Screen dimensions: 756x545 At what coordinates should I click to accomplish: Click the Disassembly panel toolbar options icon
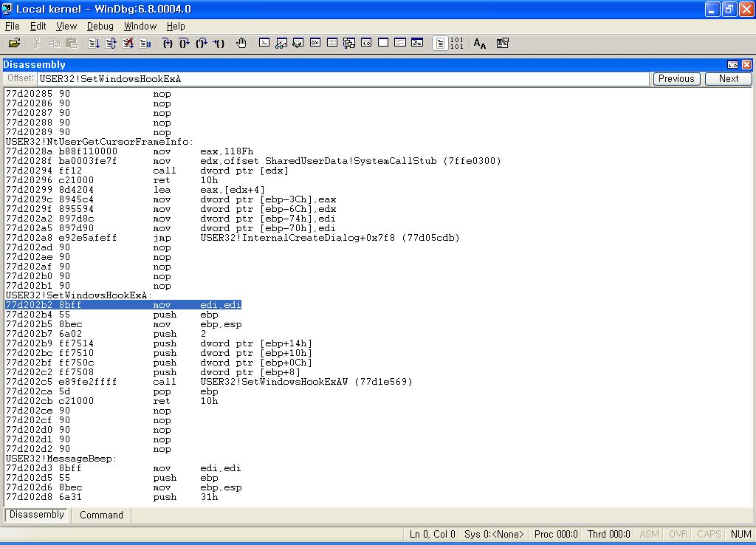coord(732,65)
